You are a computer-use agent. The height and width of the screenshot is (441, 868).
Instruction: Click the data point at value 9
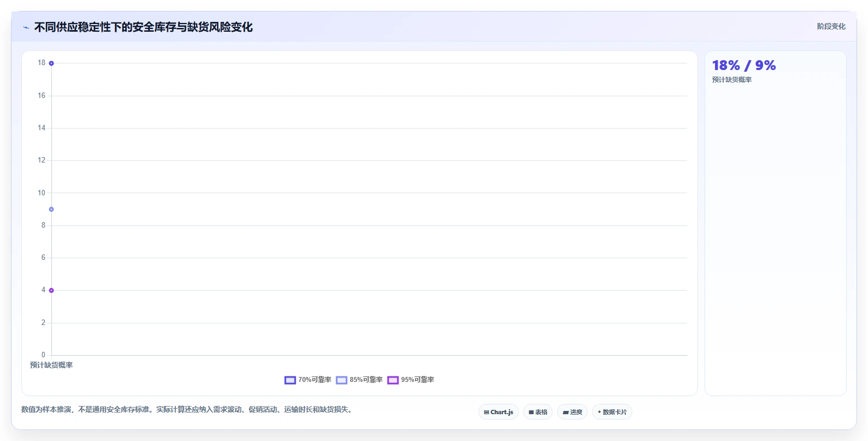[x=51, y=210]
